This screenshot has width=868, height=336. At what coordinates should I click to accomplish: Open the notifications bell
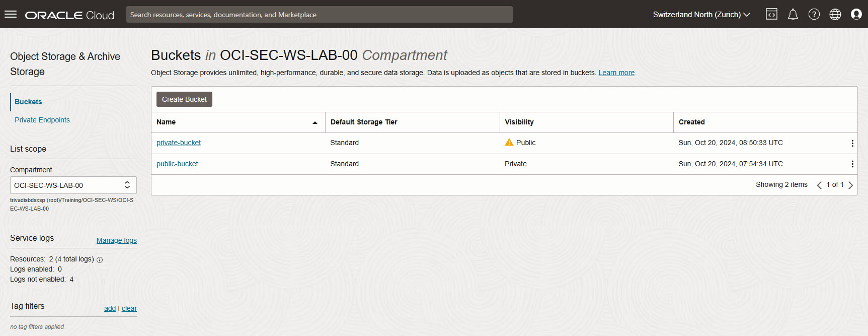pos(793,14)
